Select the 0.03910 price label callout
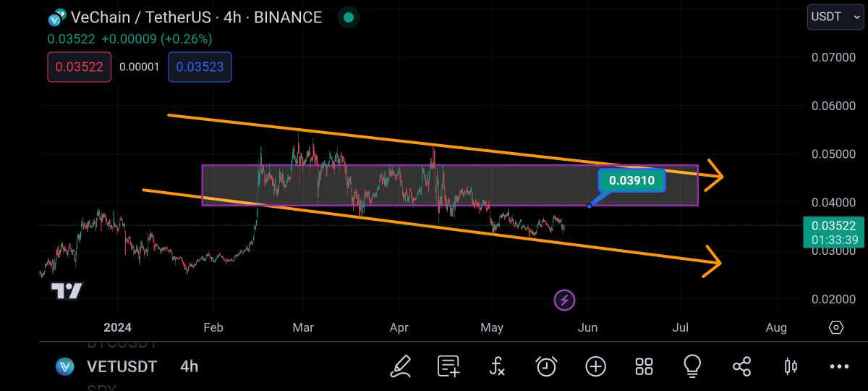The height and width of the screenshot is (391, 868). [x=631, y=180]
